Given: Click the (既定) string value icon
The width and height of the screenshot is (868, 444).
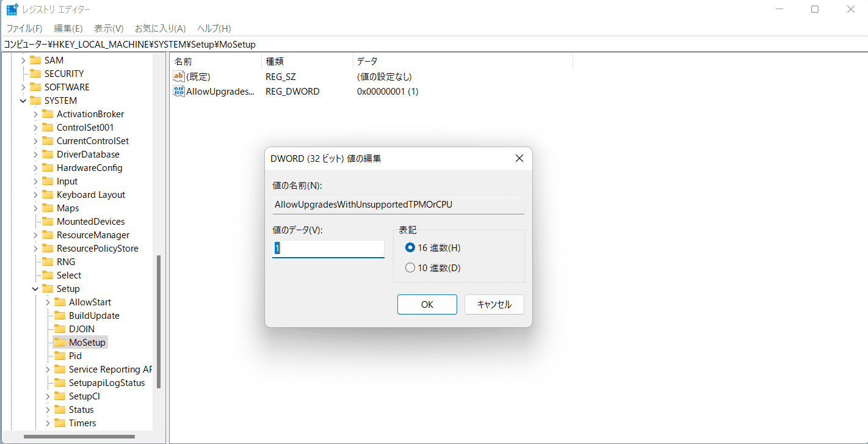Looking at the screenshot, I should (x=179, y=77).
